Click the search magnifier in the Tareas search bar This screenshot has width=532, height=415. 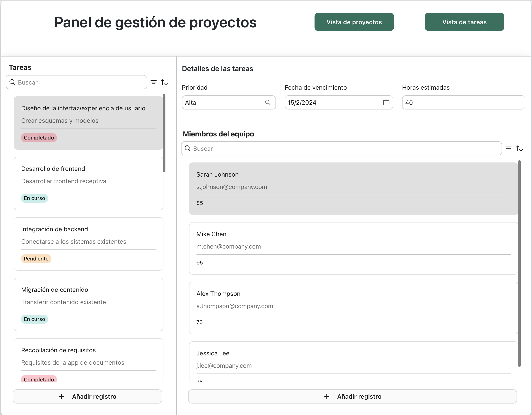[12, 82]
